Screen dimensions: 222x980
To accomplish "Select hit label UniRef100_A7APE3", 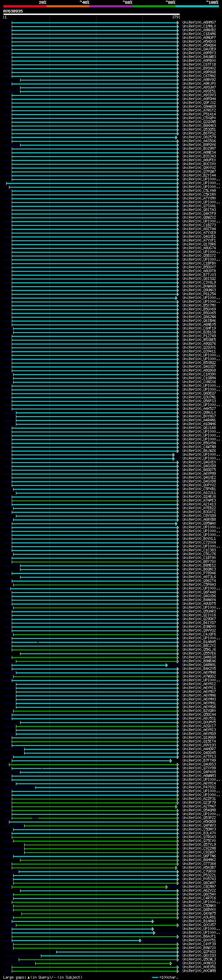I will [x=199, y=501].
